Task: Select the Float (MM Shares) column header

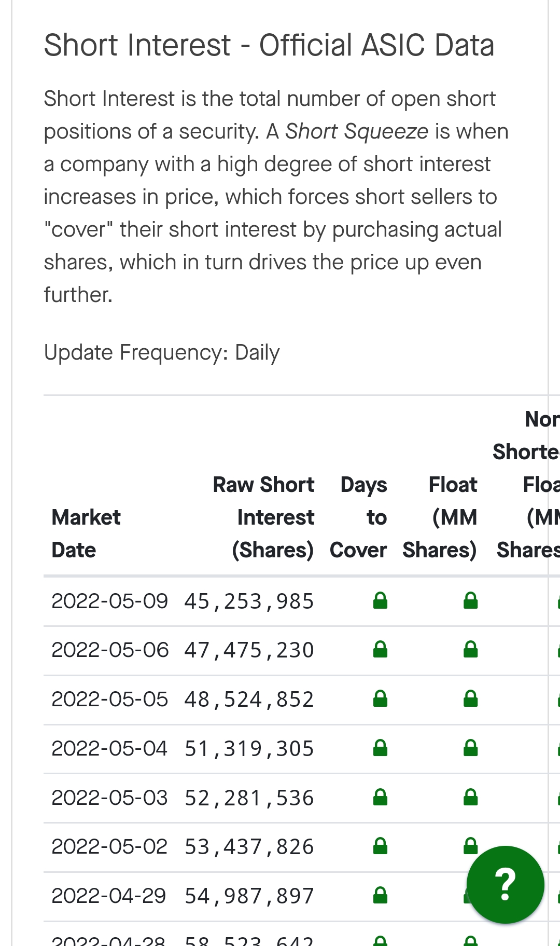Action: (x=440, y=517)
